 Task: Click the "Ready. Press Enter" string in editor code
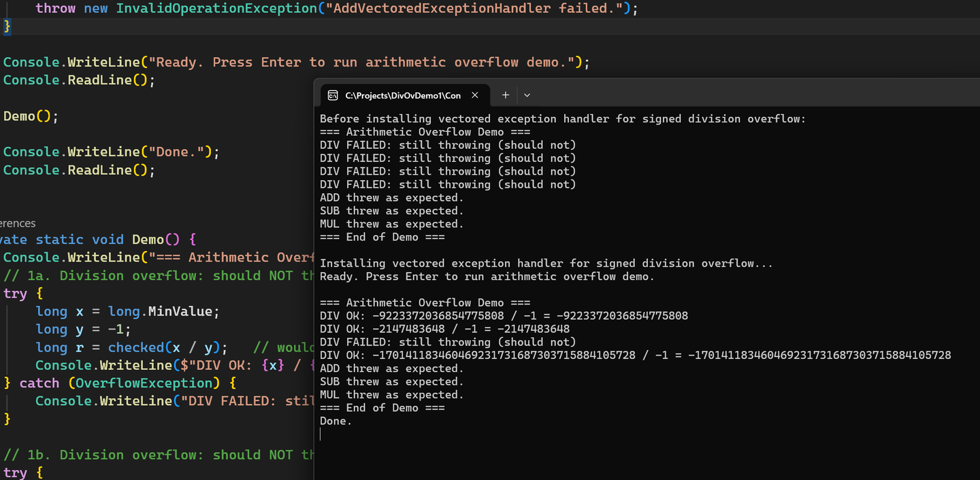click(363, 62)
